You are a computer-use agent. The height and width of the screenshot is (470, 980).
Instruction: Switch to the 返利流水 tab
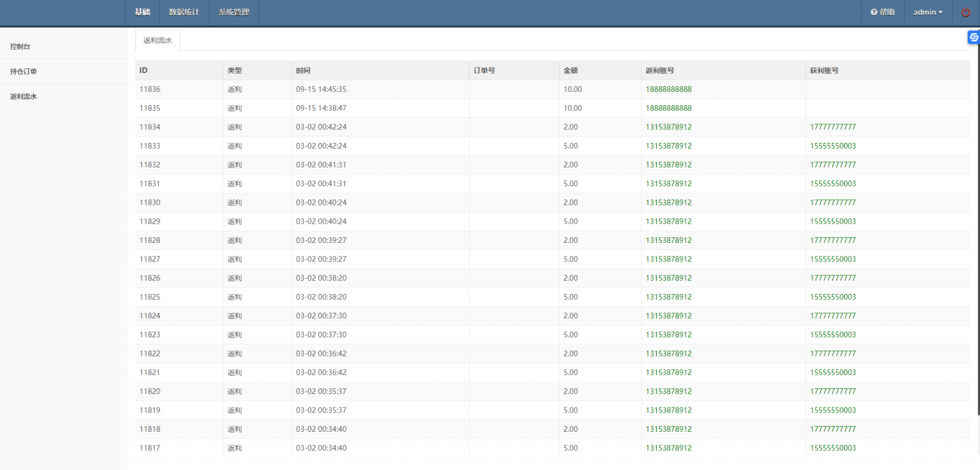point(158,40)
